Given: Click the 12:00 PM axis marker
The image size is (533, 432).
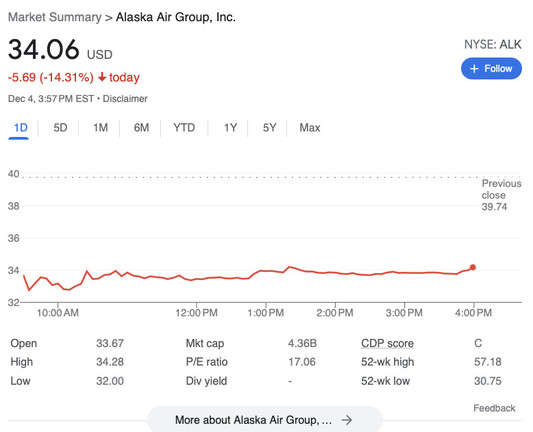Looking at the screenshot, I should [x=196, y=312].
